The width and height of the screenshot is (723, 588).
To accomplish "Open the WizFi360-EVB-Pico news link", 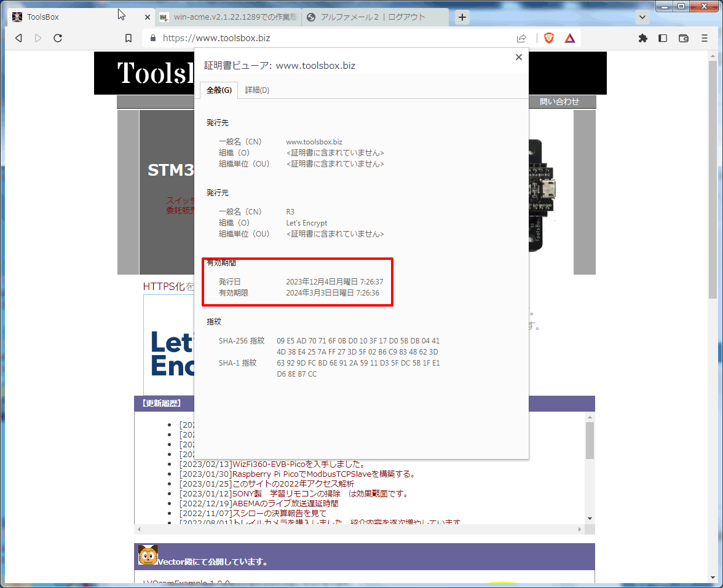I will coord(298,464).
